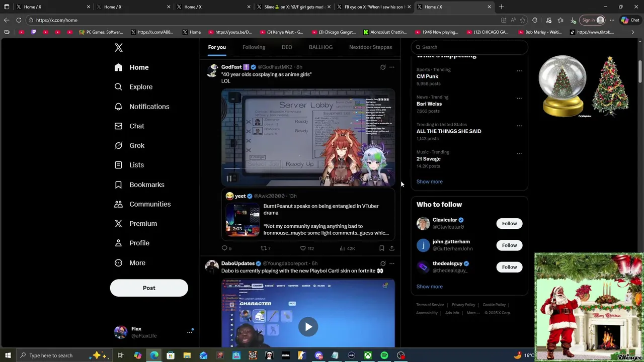Viewport: 644px width, 362px height.
Task: Switch to the DEO tab
Action: [287, 47]
